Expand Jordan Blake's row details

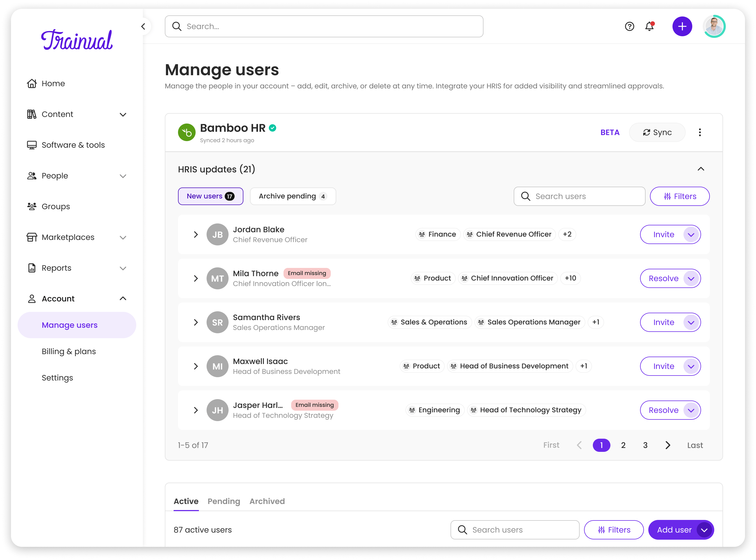pos(196,235)
